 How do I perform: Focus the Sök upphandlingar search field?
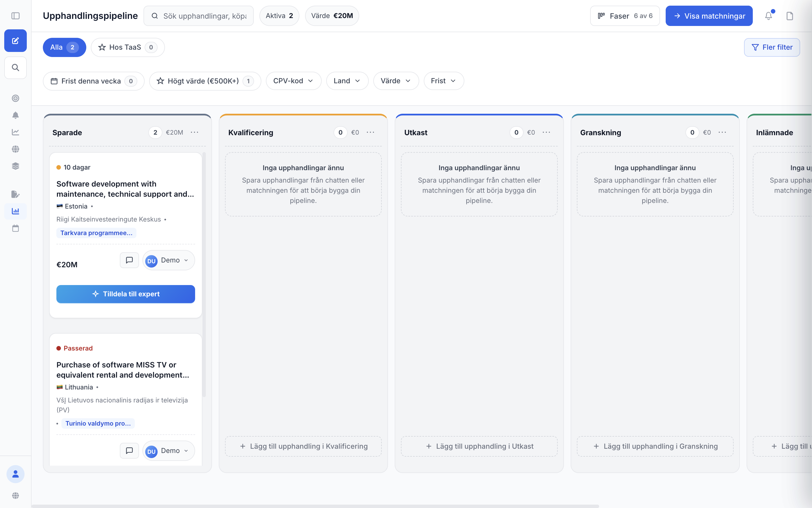pyautogui.click(x=199, y=16)
